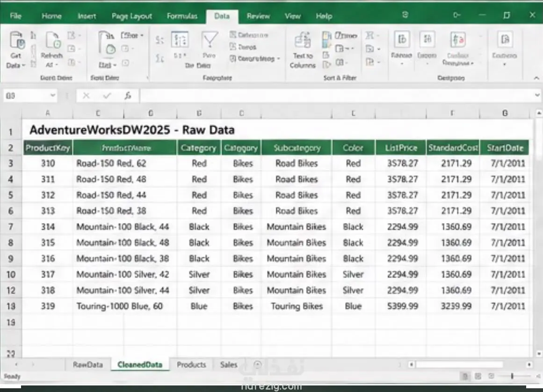Open the File tab
The image size is (543, 392).
[15, 16]
